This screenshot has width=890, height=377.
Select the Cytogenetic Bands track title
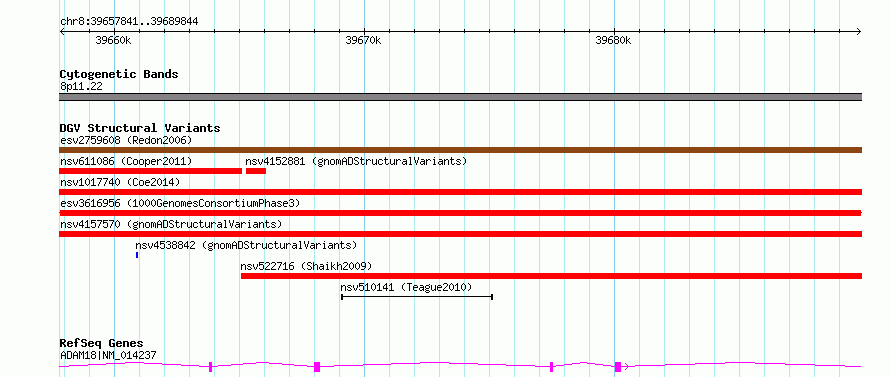click(119, 74)
